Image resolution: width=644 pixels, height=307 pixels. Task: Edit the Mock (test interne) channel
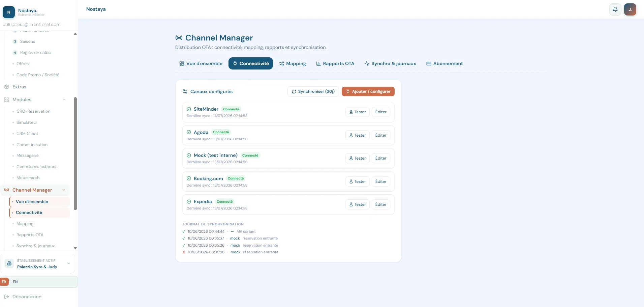[x=381, y=158]
